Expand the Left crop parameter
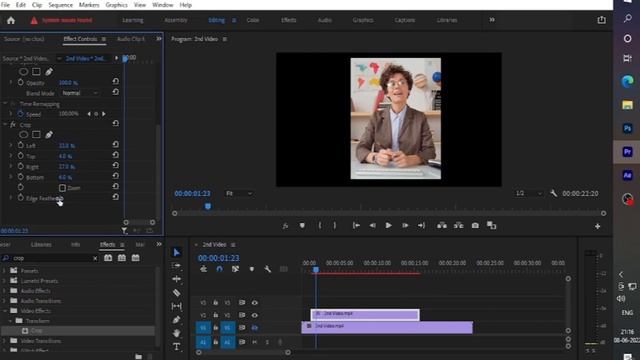Image resolution: width=640 pixels, height=360 pixels. pyautogui.click(x=11, y=145)
